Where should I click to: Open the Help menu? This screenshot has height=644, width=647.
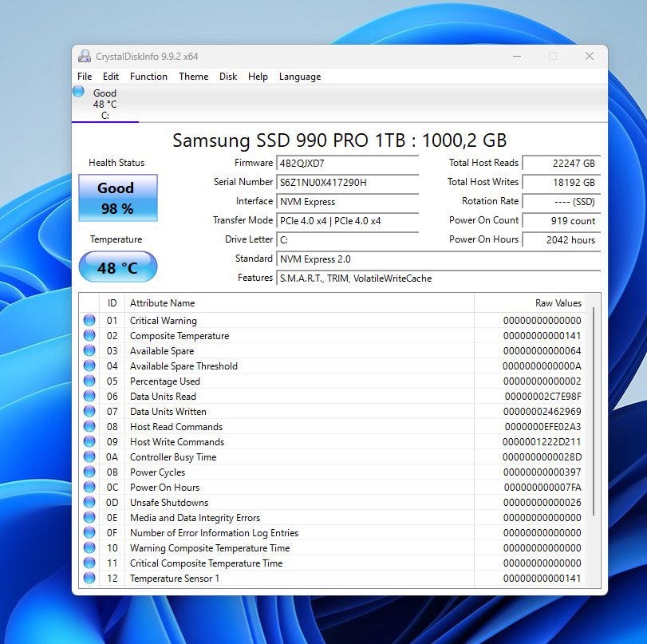[258, 77]
